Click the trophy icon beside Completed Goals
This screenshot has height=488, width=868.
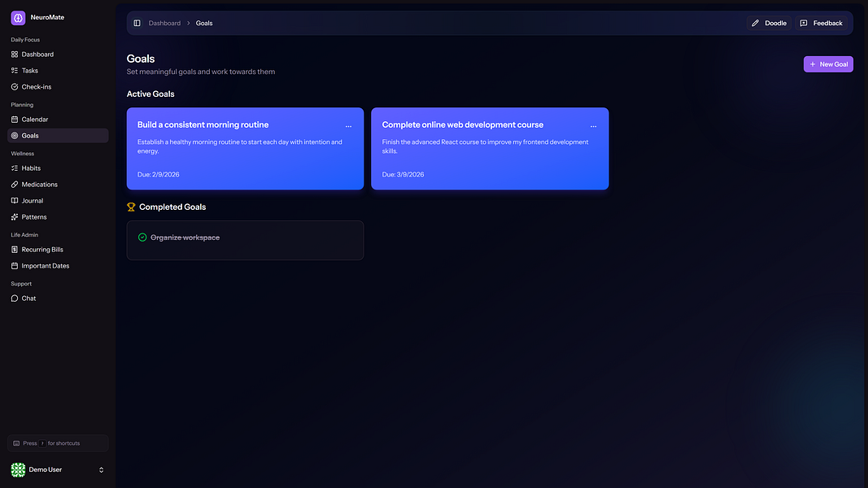click(x=131, y=207)
